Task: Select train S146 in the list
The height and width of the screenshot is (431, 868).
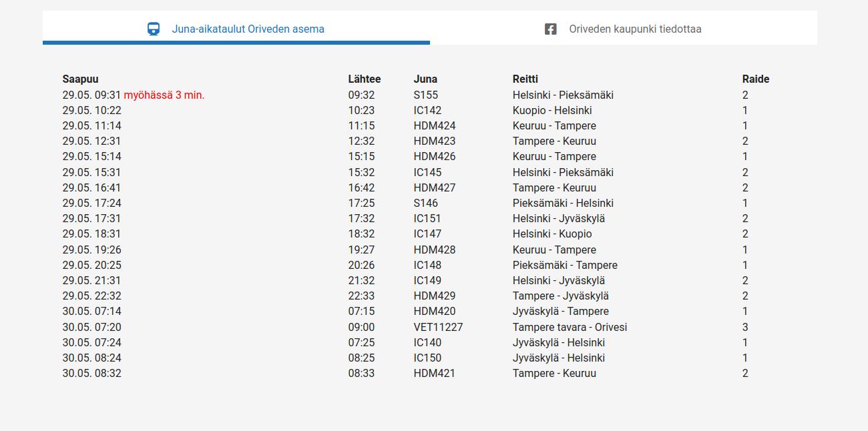Action: 426,203
